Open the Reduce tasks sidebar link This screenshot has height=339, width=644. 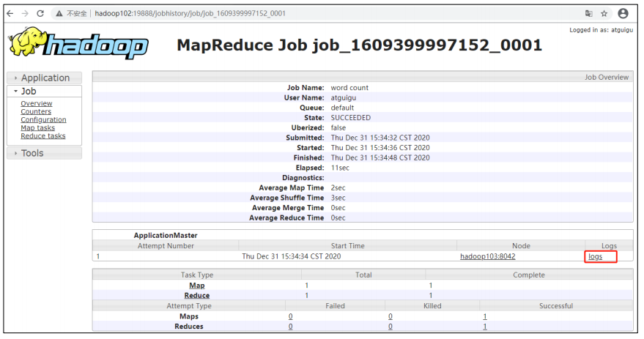pos(43,136)
